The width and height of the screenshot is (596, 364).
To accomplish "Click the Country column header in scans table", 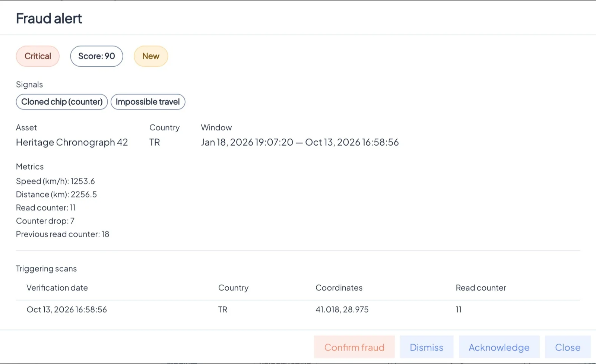I will pos(233,288).
